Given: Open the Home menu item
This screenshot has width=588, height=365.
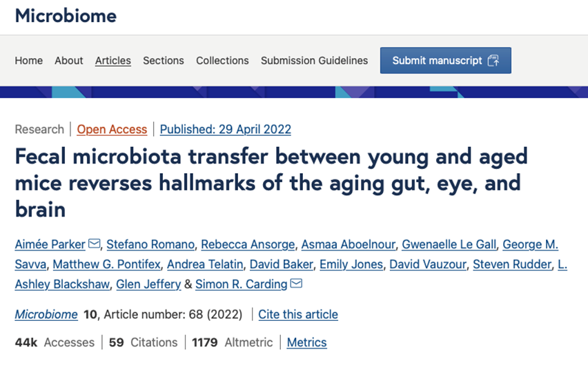Looking at the screenshot, I should 29,61.
